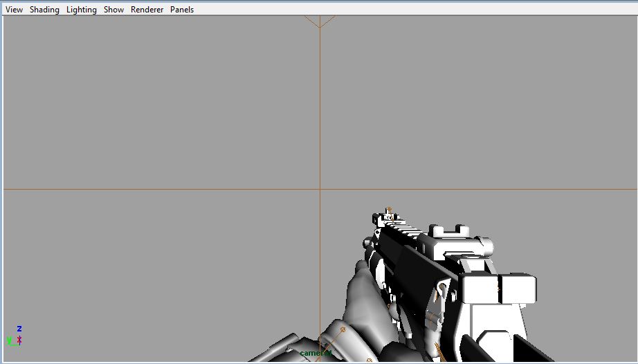This screenshot has height=364, width=638.
Task: Click the blue Z axis label
Action: 19,329
